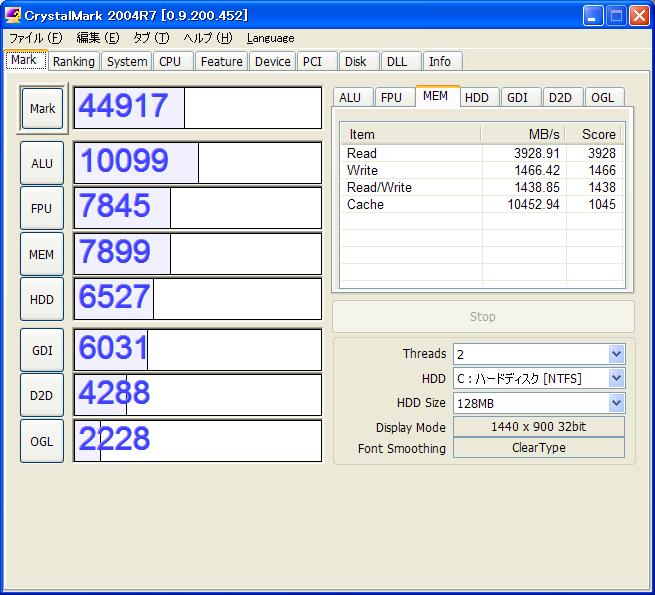Switch to the Disk tab
The image size is (655, 595).
[359, 61]
